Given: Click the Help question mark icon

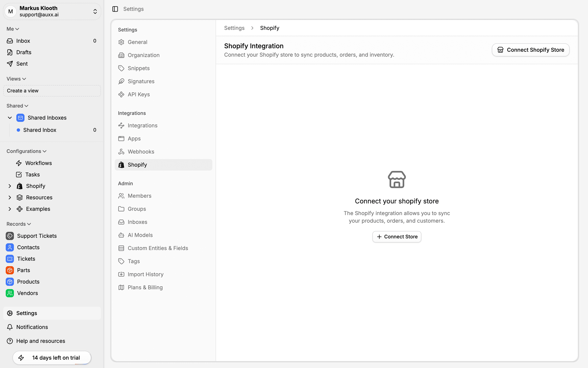Looking at the screenshot, I should pos(10,341).
